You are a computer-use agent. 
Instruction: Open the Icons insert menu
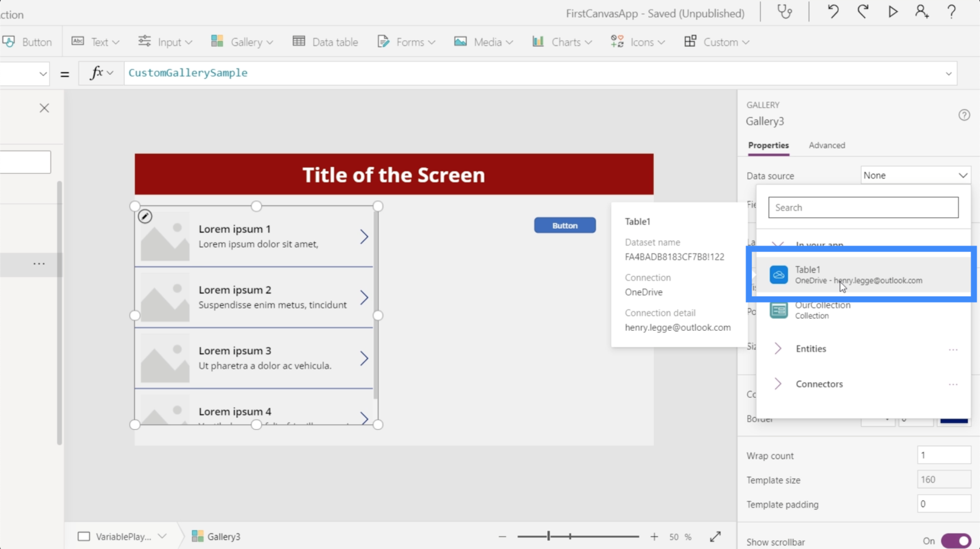[638, 42]
